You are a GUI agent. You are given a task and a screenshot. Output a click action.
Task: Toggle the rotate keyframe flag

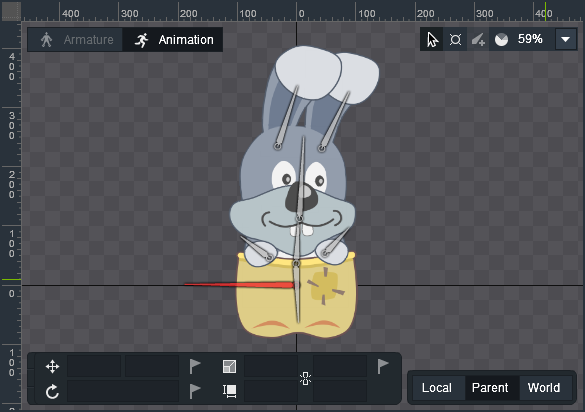click(195, 391)
